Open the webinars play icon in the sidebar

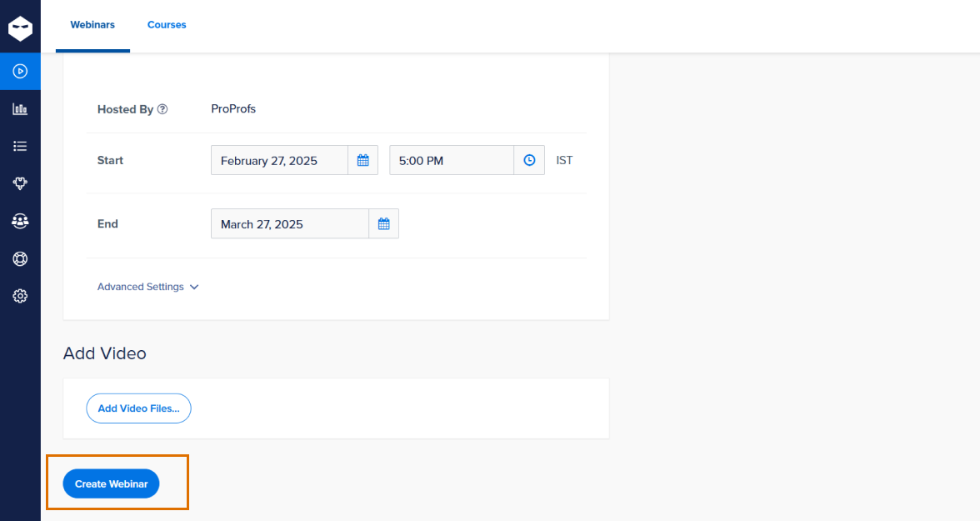pos(20,72)
